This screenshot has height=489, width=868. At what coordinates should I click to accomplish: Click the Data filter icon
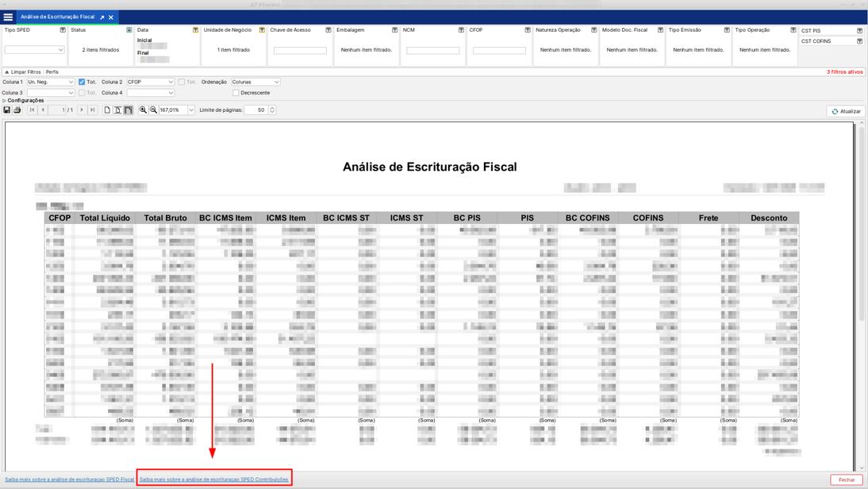point(195,30)
